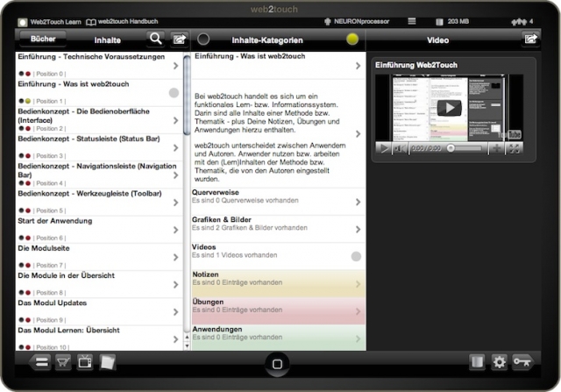Click the plus icon in video controls
Image resolution: width=561 pixels, height=392 pixels.
tap(497, 148)
